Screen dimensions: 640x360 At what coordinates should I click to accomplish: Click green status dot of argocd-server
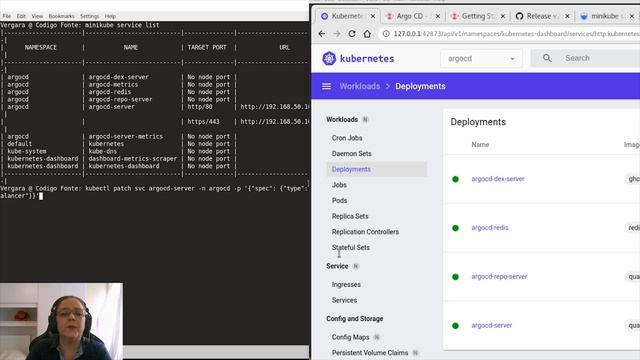coord(456,326)
